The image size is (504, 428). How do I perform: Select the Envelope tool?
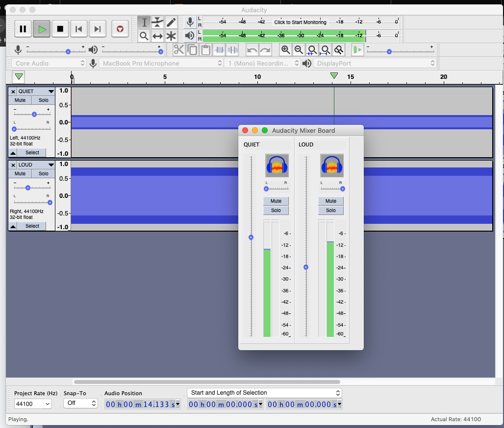(157, 22)
